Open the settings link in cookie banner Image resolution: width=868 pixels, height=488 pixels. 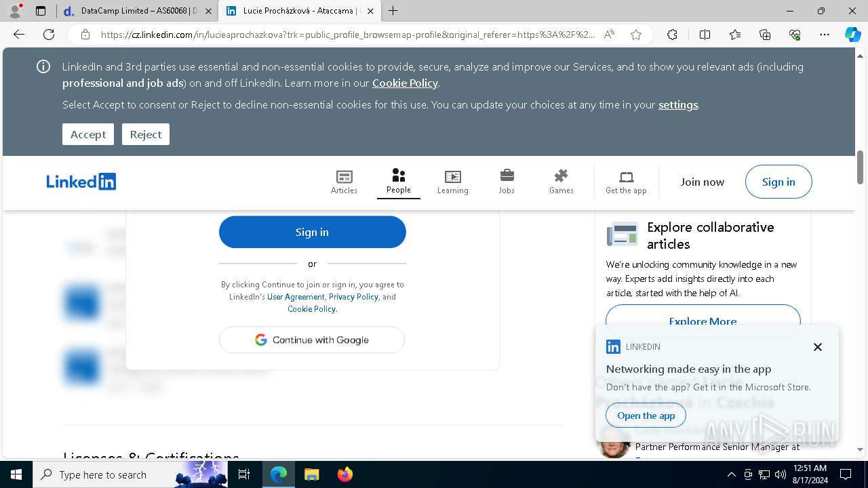tap(678, 104)
